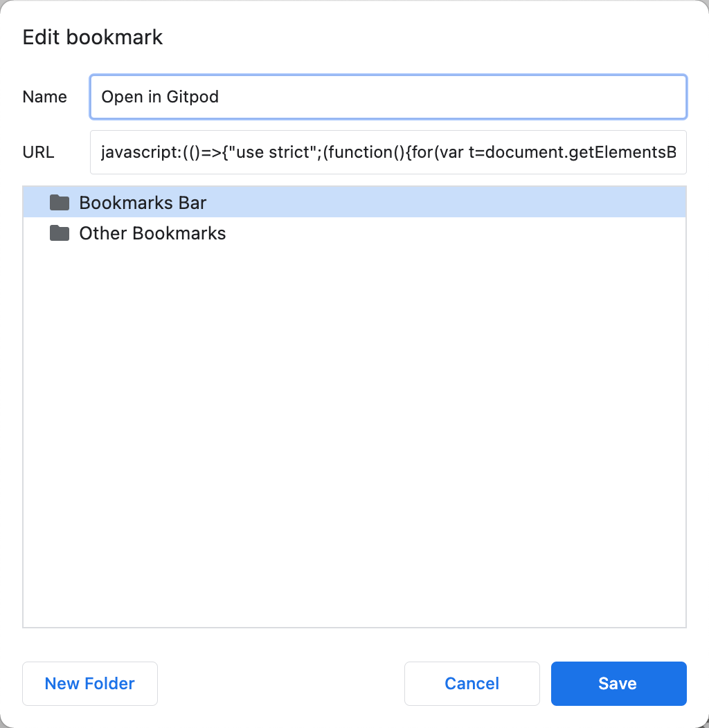
Task: Save the edited bookmark
Action: (x=618, y=684)
